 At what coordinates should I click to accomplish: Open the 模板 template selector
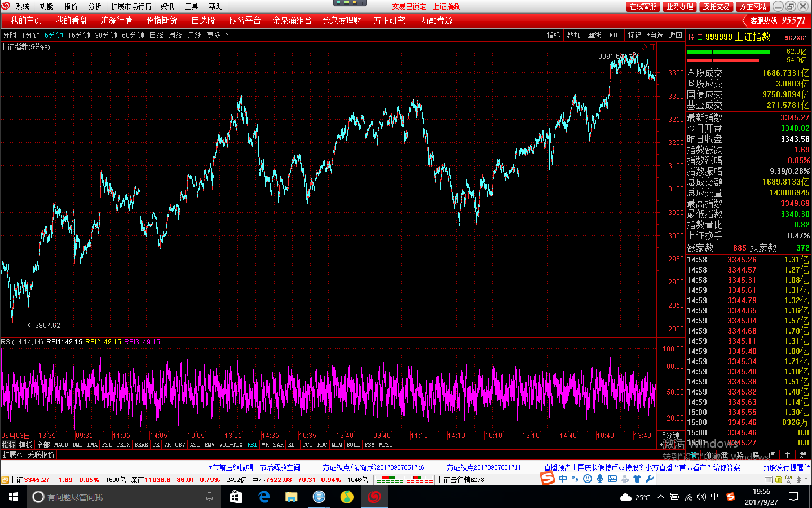click(x=26, y=445)
